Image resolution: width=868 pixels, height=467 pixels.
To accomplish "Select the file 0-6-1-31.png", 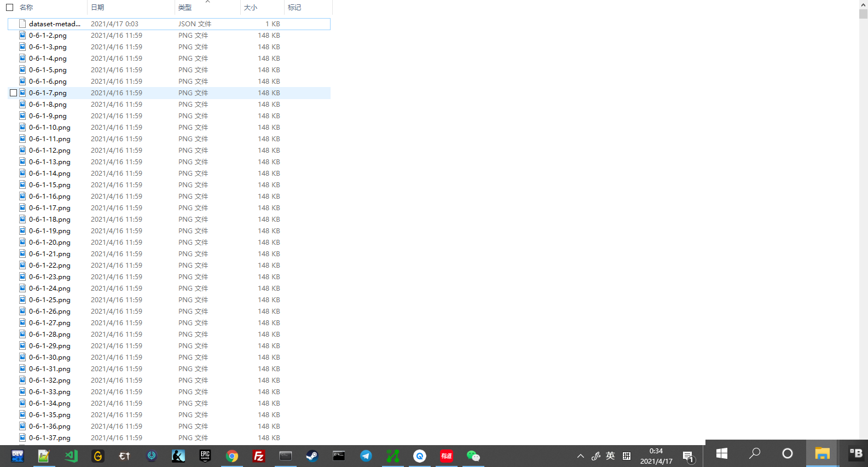I will tap(50, 368).
